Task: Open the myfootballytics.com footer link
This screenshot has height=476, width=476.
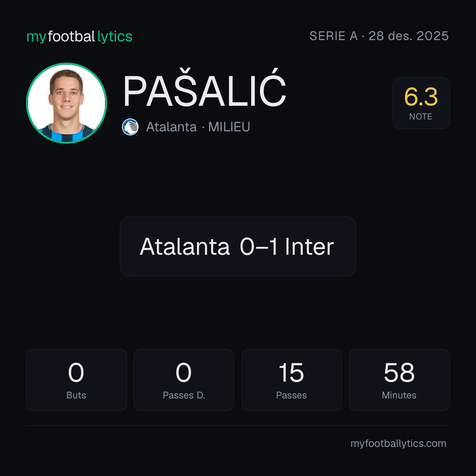Action: click(x=398, y=443)
